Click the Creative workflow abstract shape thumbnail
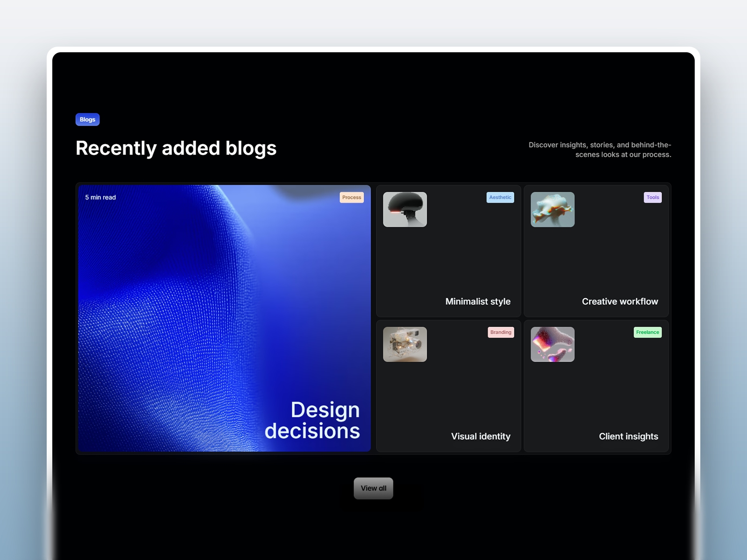The image size is (747, 560). pyautogui.click(x=552, y=210)
